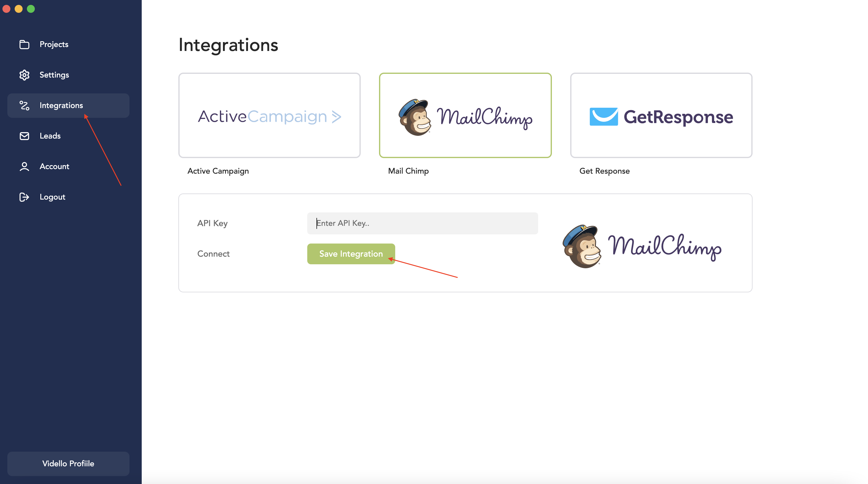
Task: Choose Logout in the sidebar
Action: [68, 197]
